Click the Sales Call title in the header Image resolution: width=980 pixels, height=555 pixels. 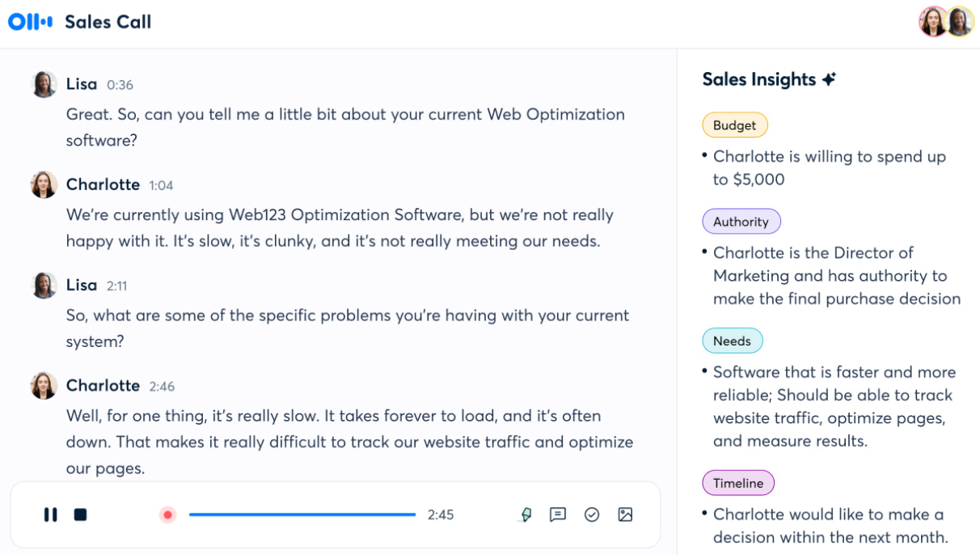click(108, 22)
